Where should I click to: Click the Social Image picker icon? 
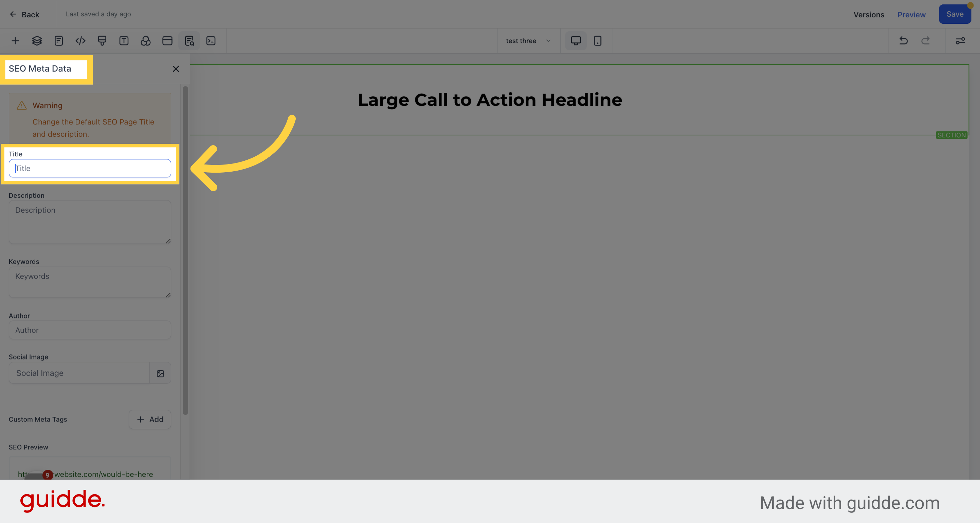tap(160, 373)
